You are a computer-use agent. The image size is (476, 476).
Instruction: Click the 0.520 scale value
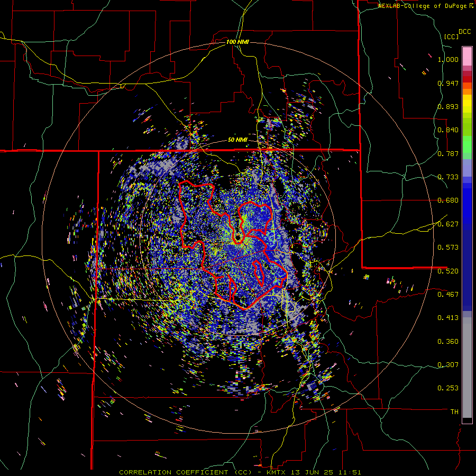pyautogui.click(x=448, y=271)
